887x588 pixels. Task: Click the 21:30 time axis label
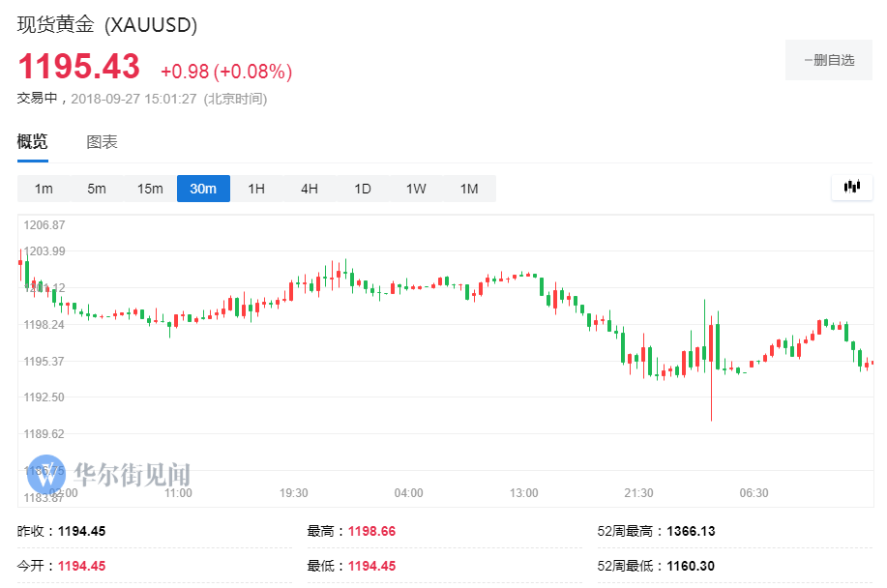[x=638, y=493]
